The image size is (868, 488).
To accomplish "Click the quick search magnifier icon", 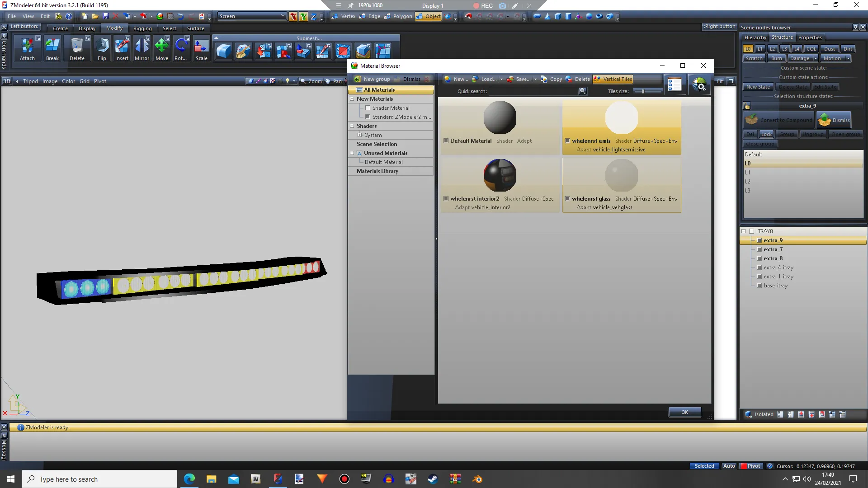I will click(583, 91).
